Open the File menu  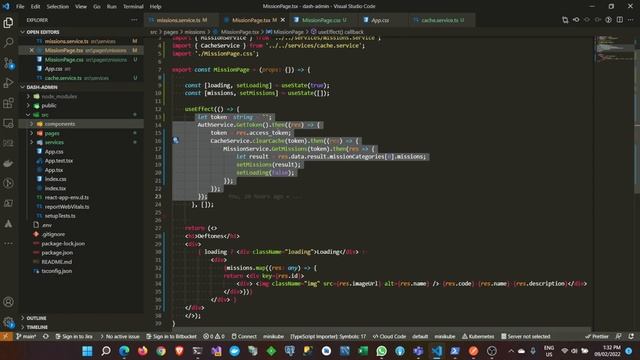pyautogui.click(x=20, y=7)
